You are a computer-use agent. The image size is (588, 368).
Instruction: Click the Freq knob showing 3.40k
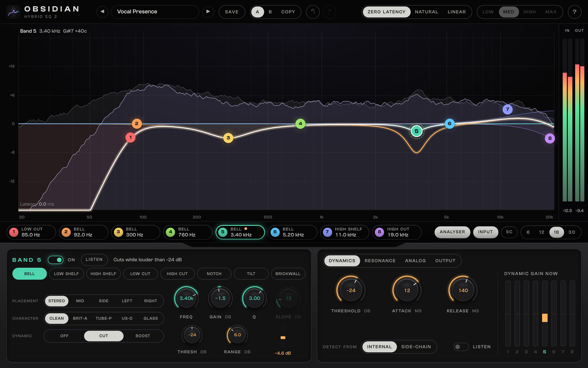coord(186,298)
